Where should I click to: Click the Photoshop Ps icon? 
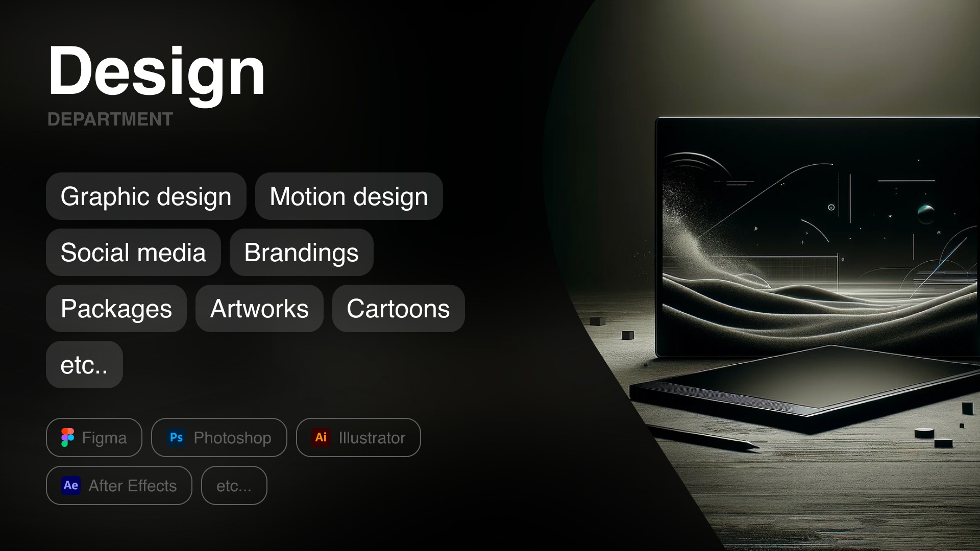pos(177,437)
